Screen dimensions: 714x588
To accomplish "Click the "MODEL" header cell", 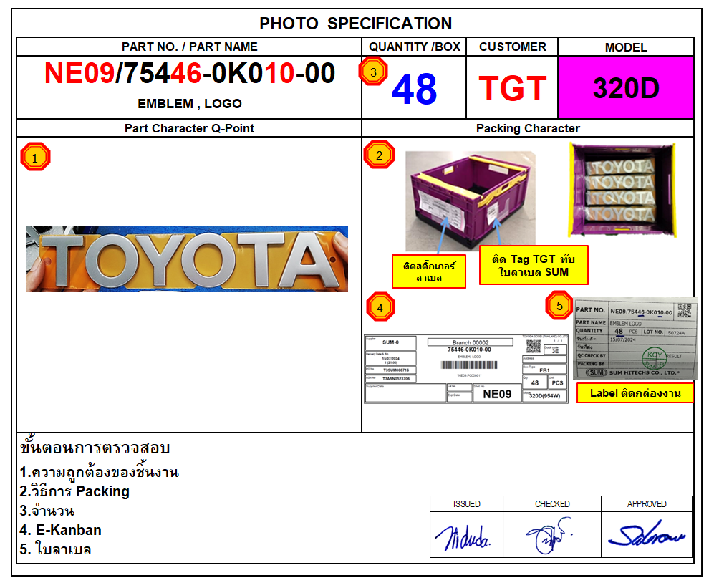I will click(626, 47).
